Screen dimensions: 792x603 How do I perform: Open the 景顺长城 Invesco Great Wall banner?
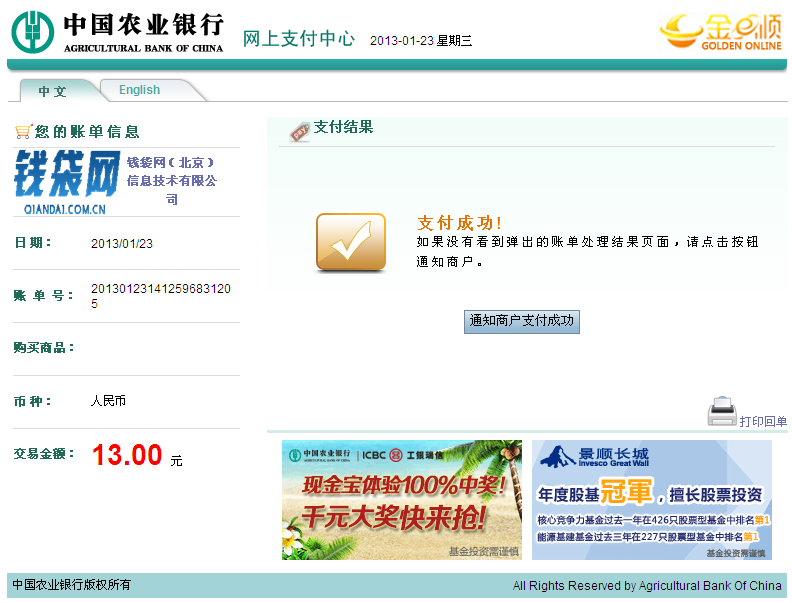click(x=652, y=499)
